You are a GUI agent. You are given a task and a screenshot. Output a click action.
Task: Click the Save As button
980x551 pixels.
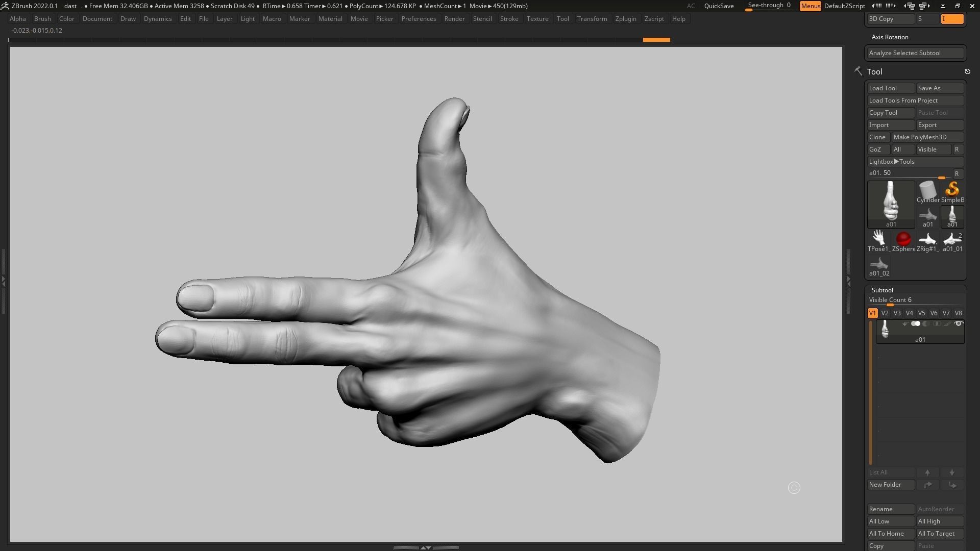[940, 88]
